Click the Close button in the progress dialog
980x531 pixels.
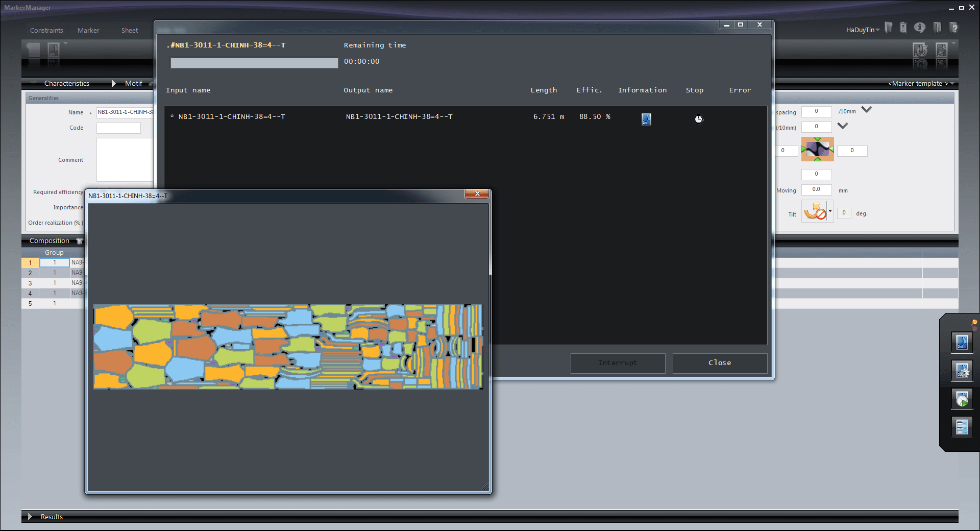[x=719, y=363]
